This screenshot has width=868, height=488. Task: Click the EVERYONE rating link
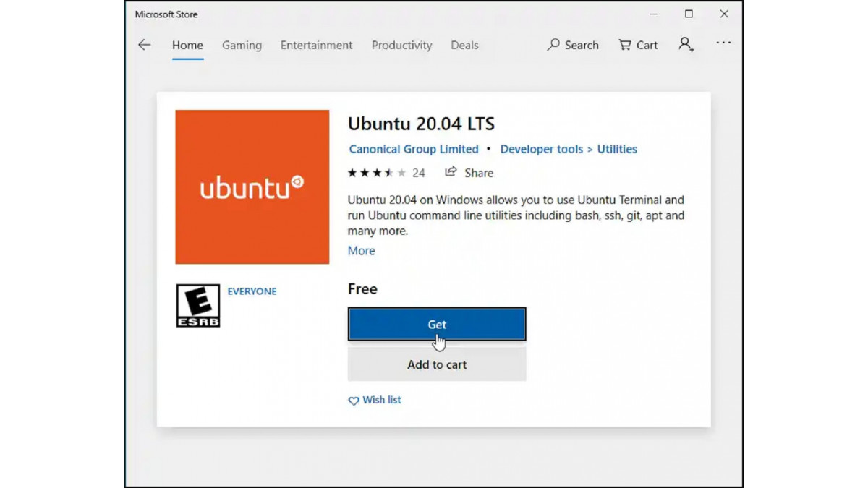click(x=252, y=291)
